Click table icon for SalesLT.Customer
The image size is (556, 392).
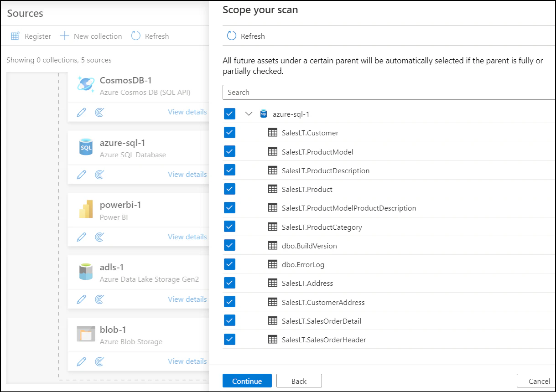pos(273,133)
